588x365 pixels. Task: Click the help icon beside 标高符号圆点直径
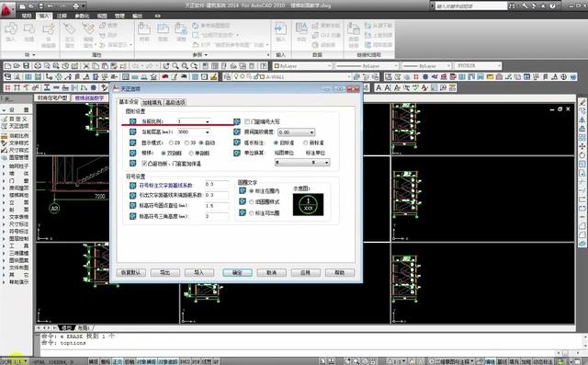132,206
